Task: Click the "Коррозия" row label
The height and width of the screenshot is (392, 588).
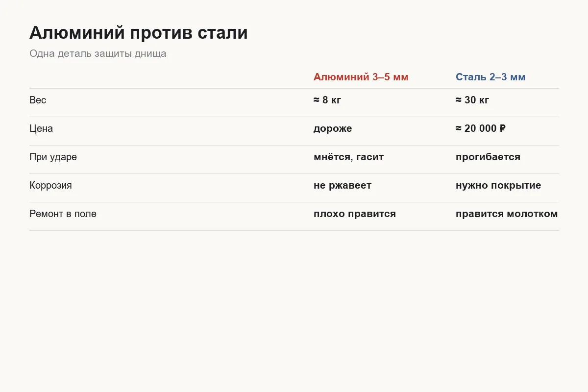Action: [x=50, y=185]
